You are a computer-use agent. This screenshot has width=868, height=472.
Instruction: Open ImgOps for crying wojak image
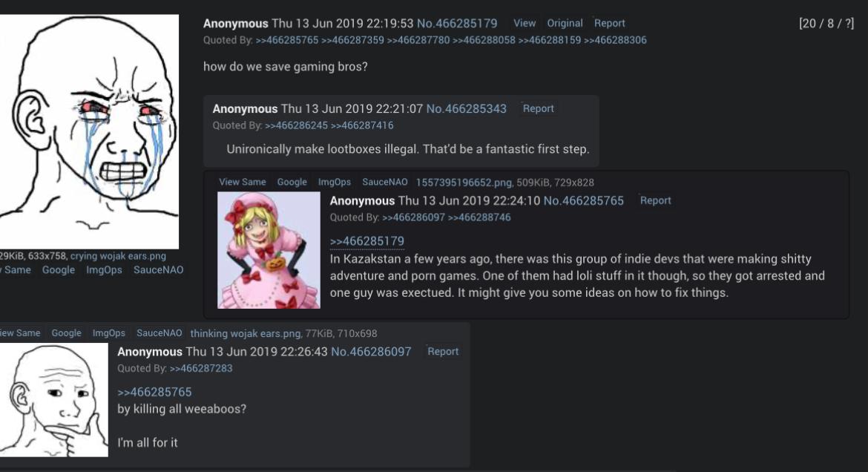[x=104, y=270]
